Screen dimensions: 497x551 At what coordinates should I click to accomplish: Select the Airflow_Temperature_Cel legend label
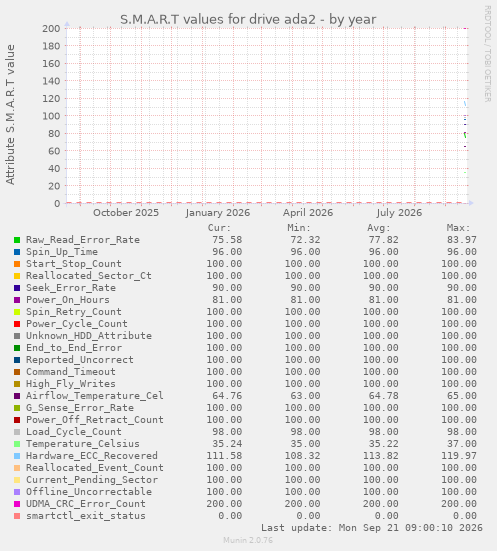point(95,396)
